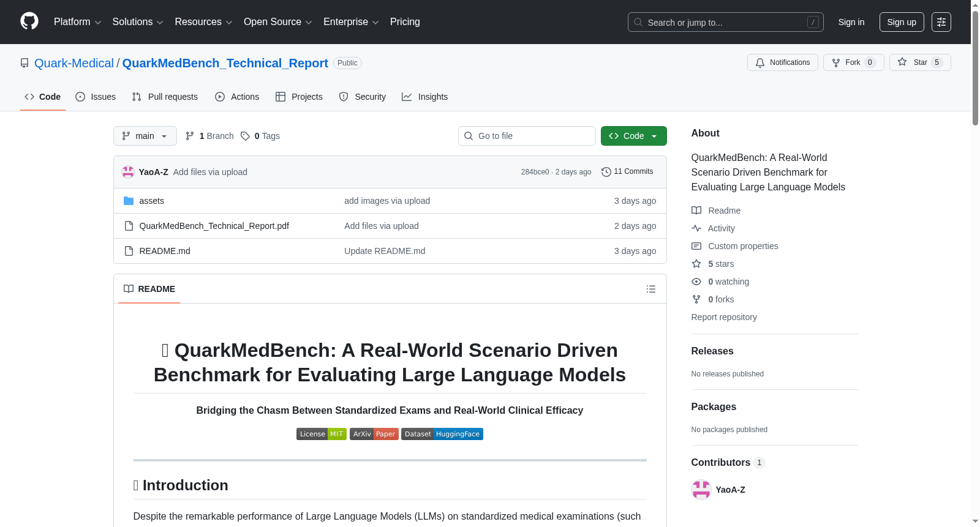Viewport: 980px width, 527px height.
Task: Click the eye watching icon
Action: (x=696, y=282)
